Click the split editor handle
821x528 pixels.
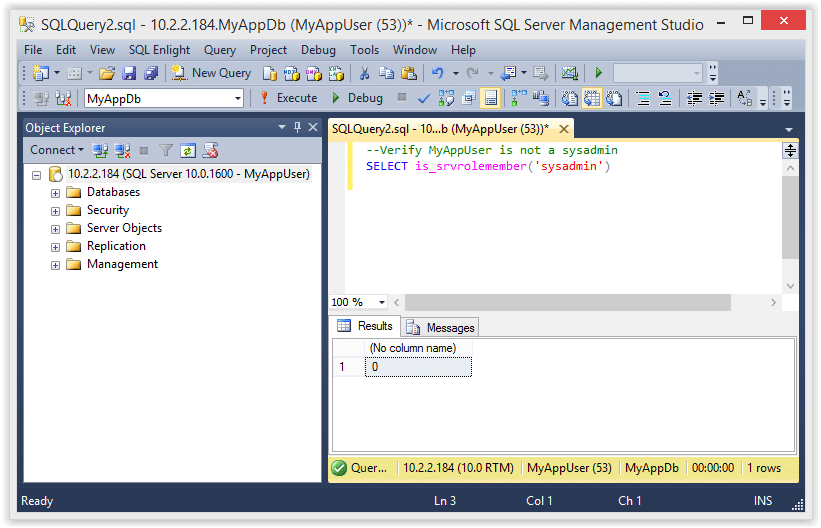(x=790, y=151)
